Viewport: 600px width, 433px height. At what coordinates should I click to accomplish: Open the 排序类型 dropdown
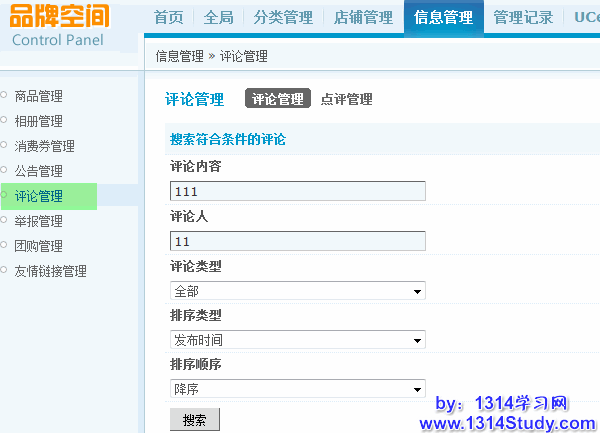[x=298, y=340]
